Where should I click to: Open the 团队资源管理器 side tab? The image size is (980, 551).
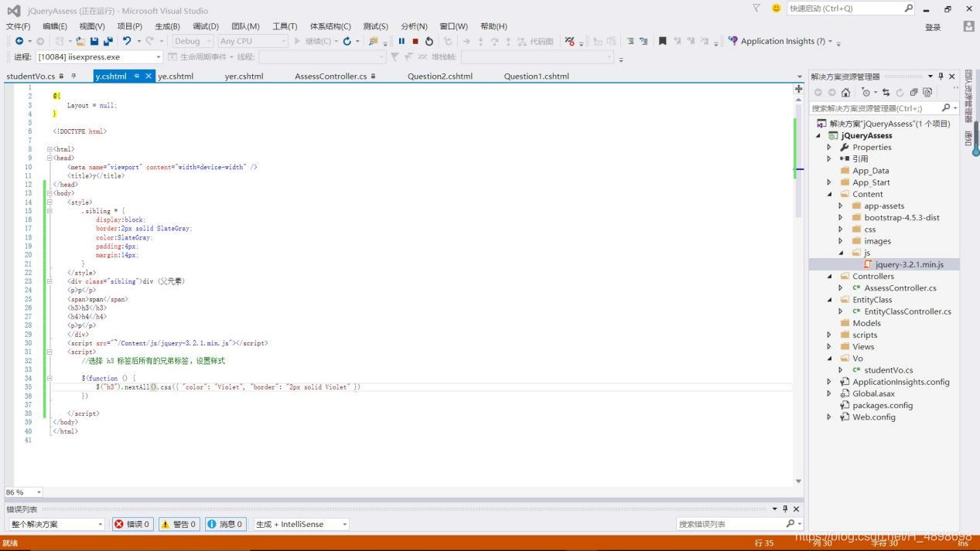tap(968, 97)
